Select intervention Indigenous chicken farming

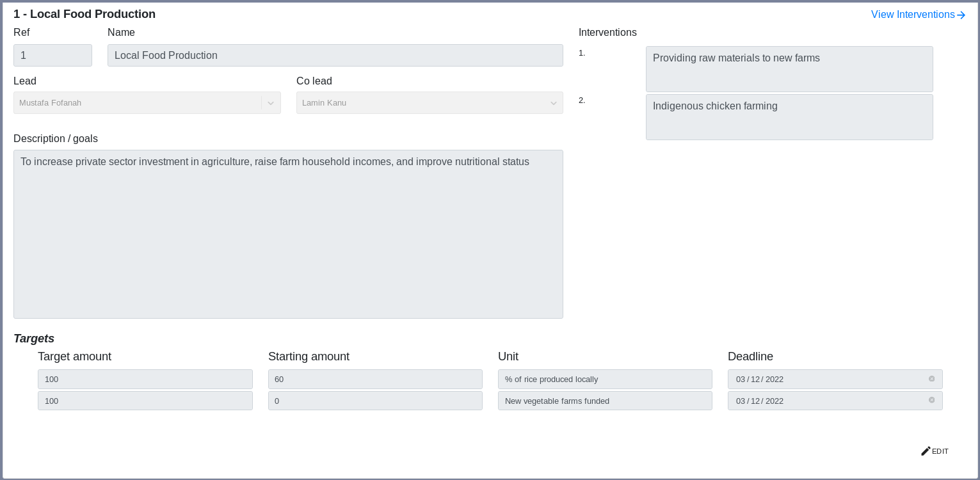pyautogui.click(x=789, y=117)
